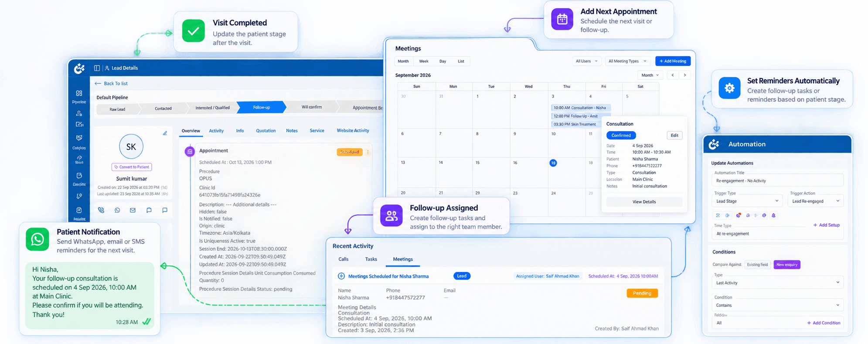Screen dimensions: 868x344
Task: Open the Quotation tab in Lead Details
Action: 266,131
